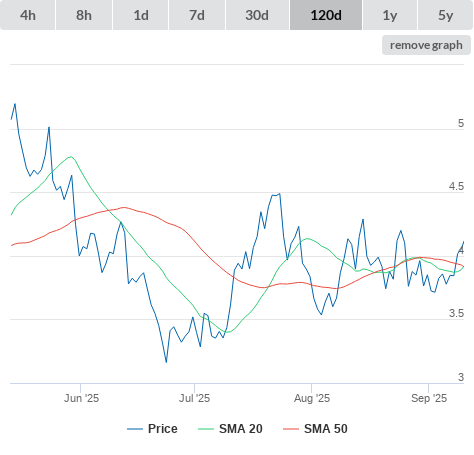Click the green SMA 20 line swatch
The image size is (474, 455).
[x=206, y=429]
